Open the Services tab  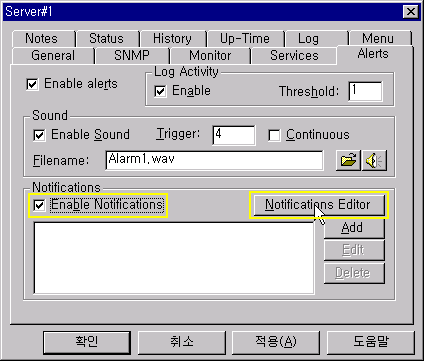(x=294, y=56)
